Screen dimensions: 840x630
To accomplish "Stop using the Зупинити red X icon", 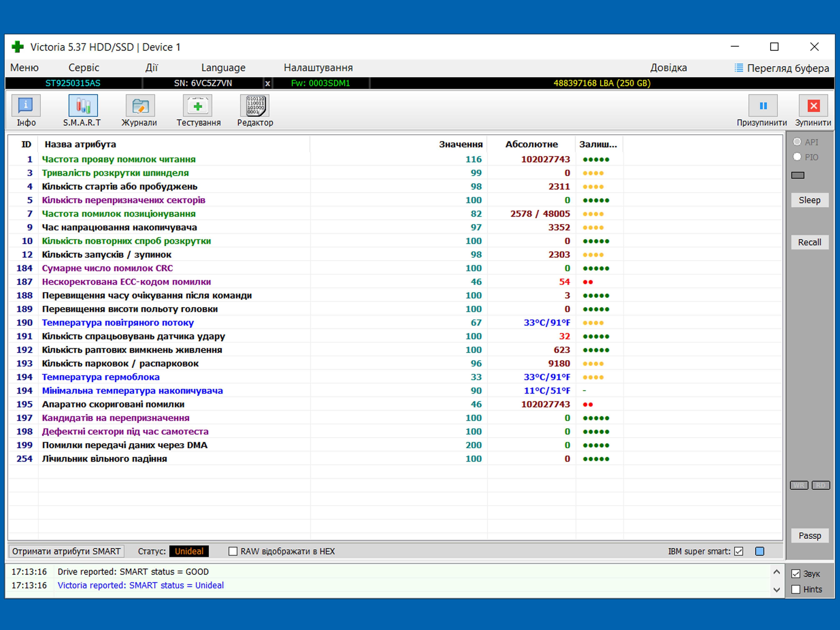I will (813, 105).
